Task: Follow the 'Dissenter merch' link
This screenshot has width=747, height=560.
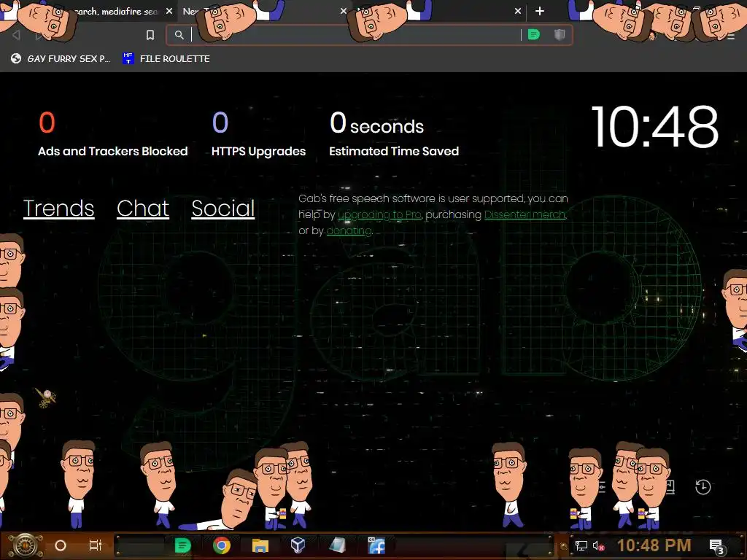Action: 525,215
